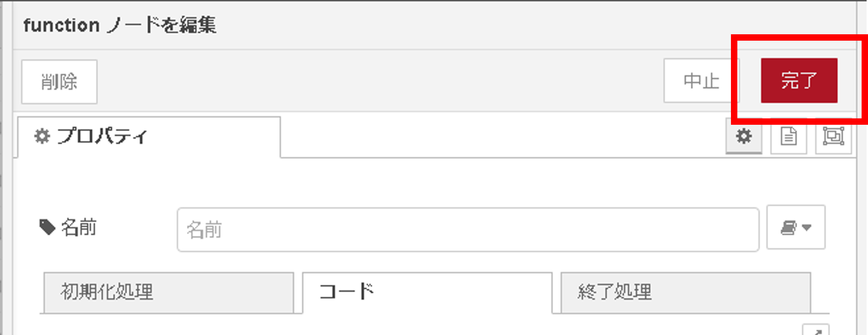Open the library dropdown caret arrow

[x=807, y=227]
